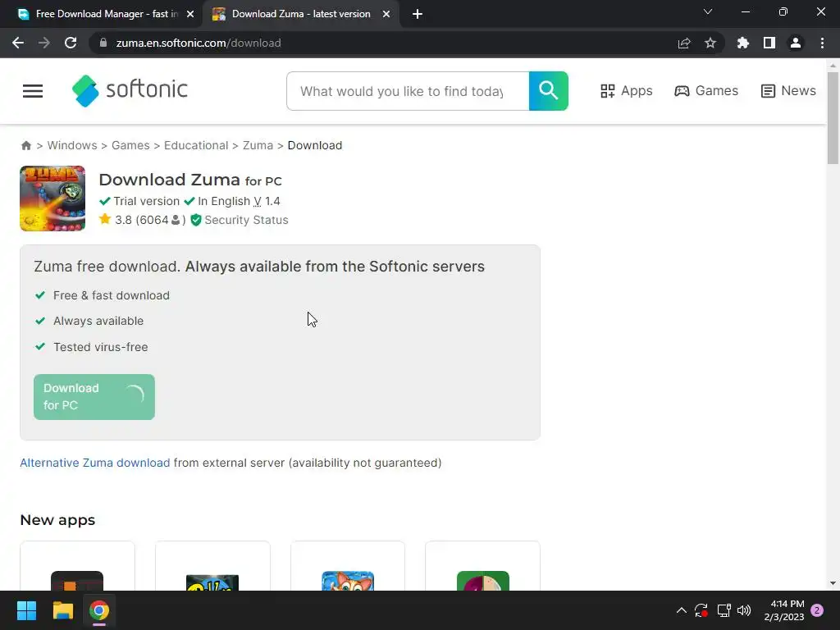
Task: Bookmark this page with the star
Action: click(x=710, y=43)
